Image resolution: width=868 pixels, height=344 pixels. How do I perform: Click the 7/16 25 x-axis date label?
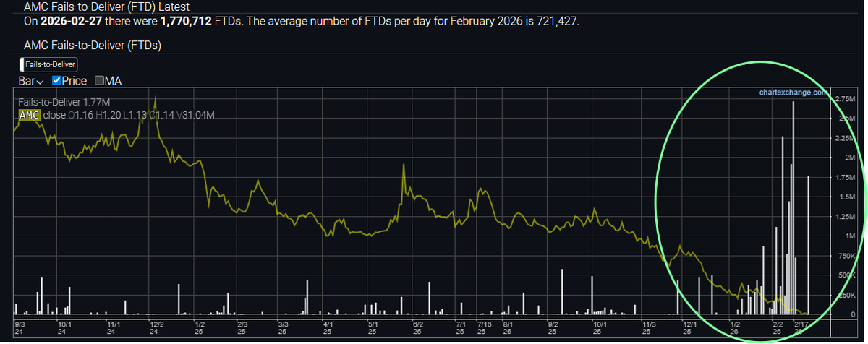(x=485, y=329)
